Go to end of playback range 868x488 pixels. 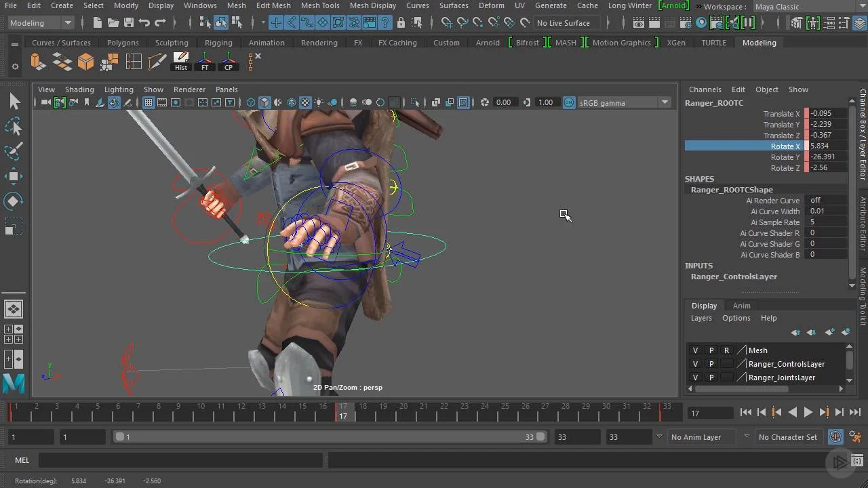coord(855,412)
